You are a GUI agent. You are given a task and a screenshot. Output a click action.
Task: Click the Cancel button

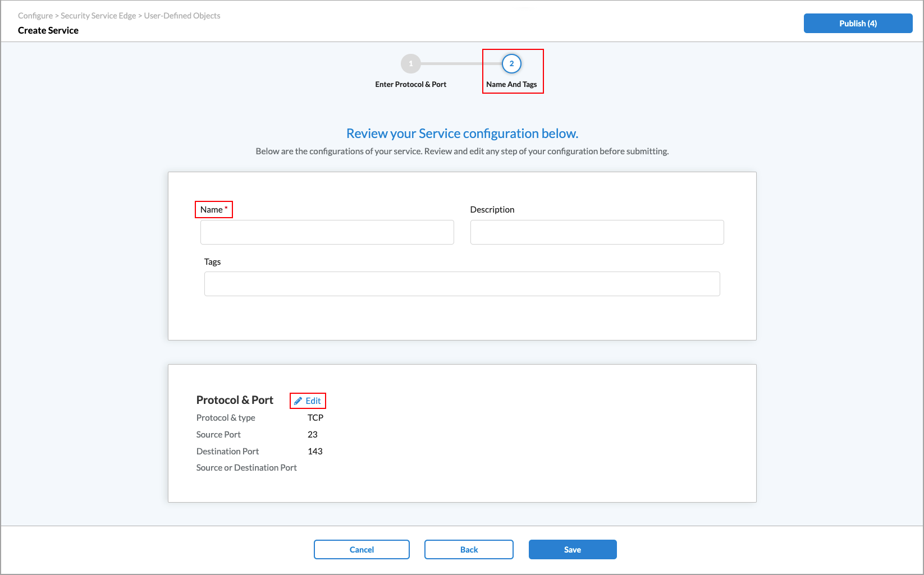361,549
